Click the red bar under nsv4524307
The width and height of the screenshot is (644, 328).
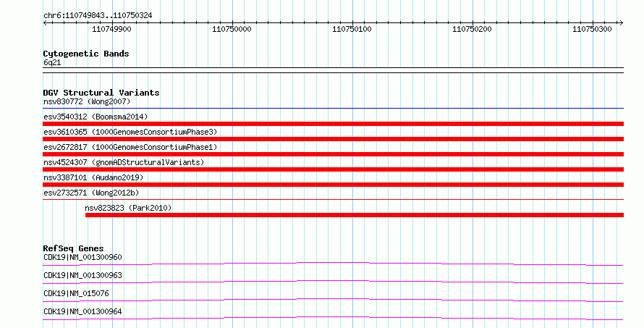point(333,169)
